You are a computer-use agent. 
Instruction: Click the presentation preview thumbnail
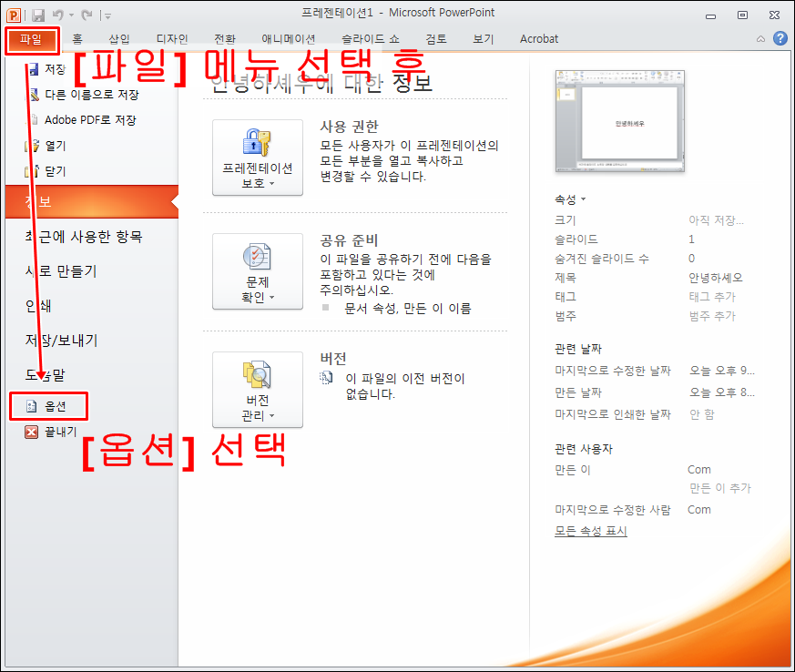click(x=620, y=121)
